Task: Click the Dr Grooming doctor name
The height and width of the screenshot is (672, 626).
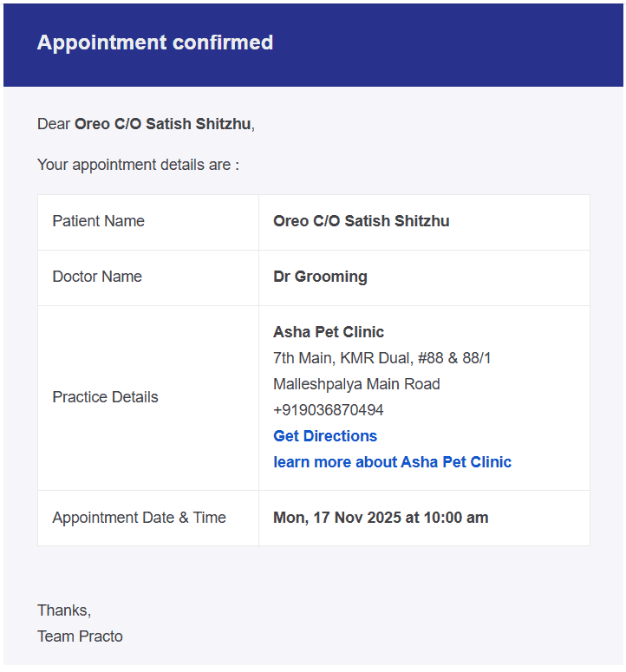Action: click(320, 277)
